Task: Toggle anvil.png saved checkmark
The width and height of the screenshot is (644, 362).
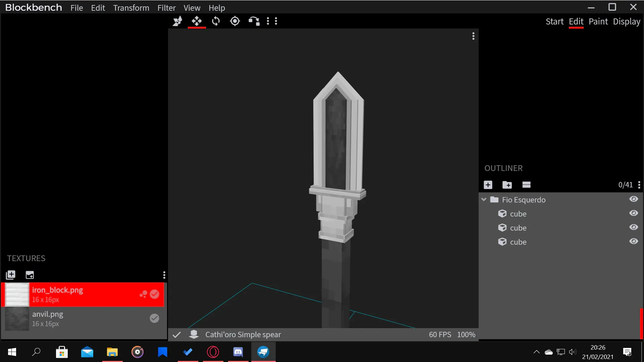Action: pos(154,318)
